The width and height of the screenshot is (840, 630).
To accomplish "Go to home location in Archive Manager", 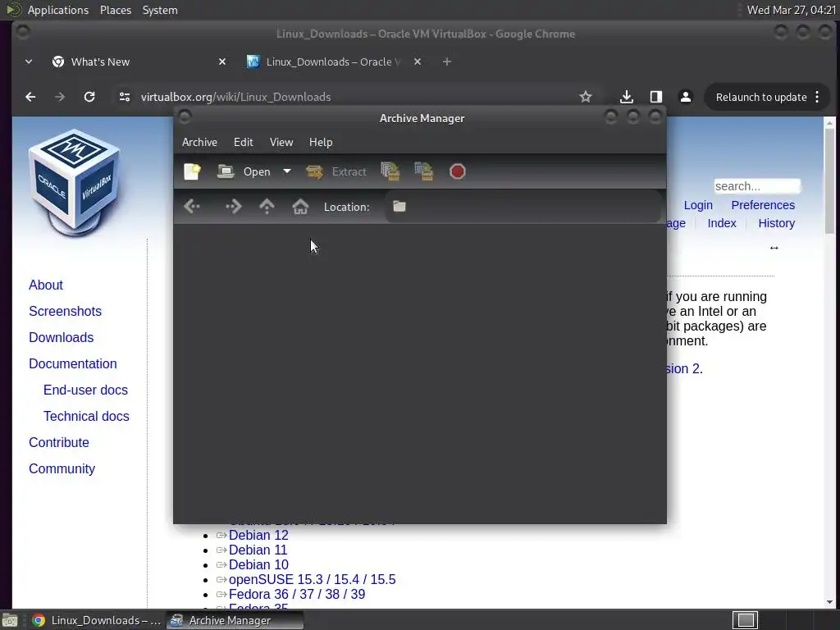I will [300, 206].
